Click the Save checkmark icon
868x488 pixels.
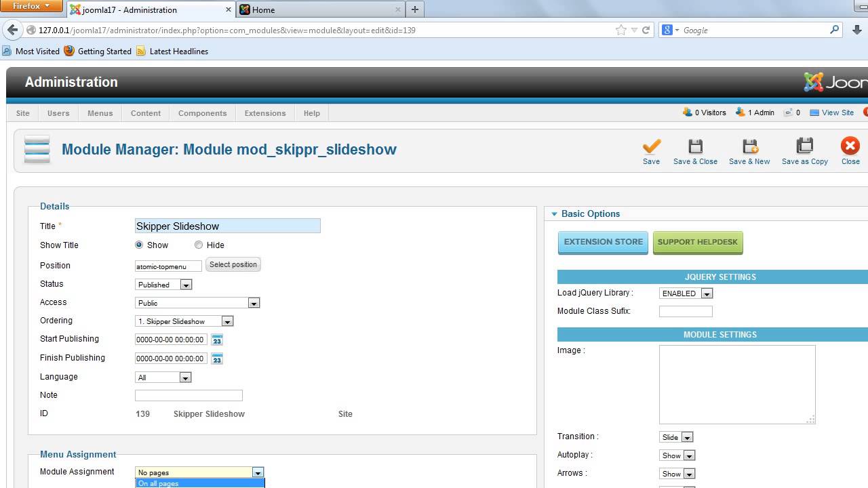click(651, 146)
